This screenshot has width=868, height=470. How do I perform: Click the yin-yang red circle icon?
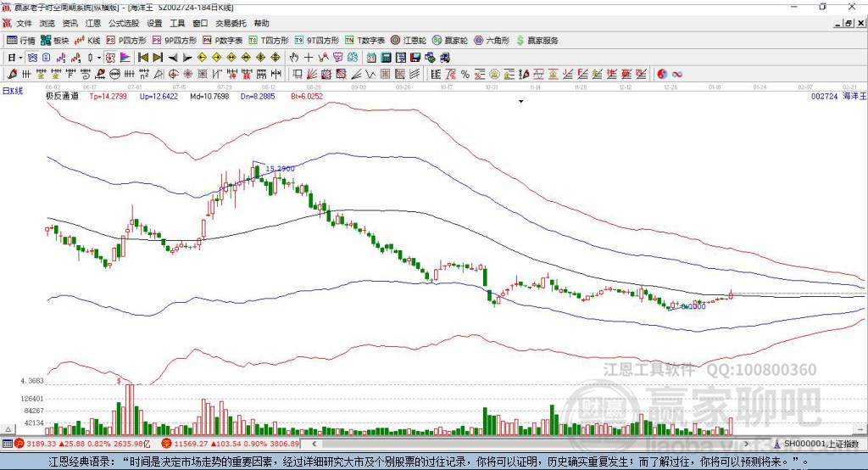tap(662, 75)
